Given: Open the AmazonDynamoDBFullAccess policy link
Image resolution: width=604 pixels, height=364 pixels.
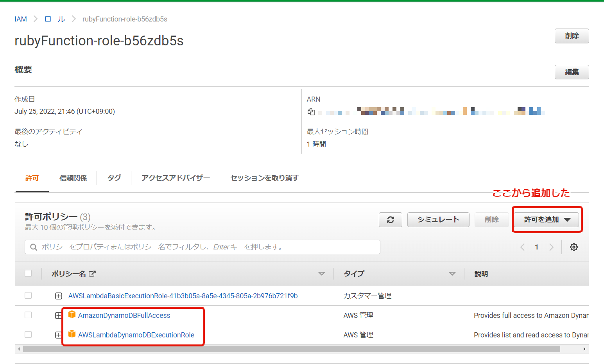Looking at the screenshot, I should coord(124,316).
